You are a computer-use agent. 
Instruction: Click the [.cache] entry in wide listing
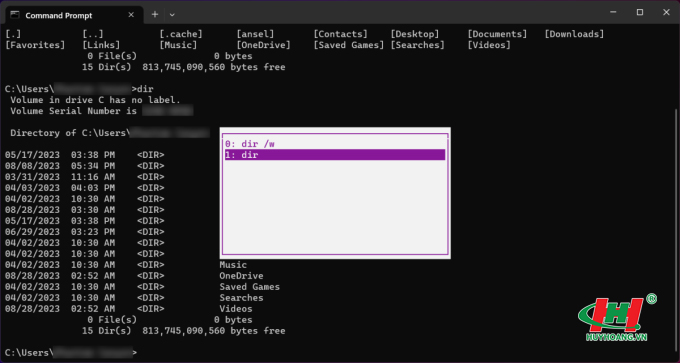pyautogui.click(x=181, y=34)
